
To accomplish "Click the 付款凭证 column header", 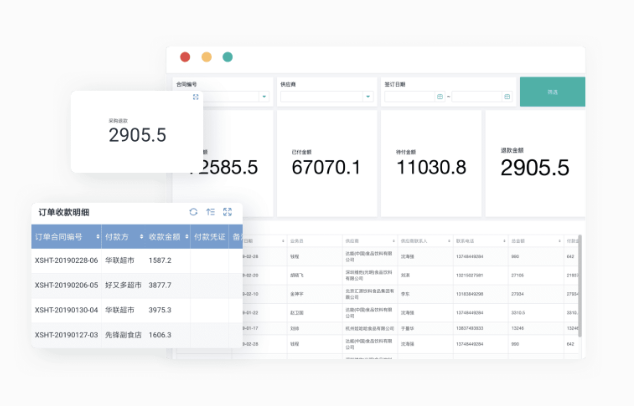I will (209, 237).
